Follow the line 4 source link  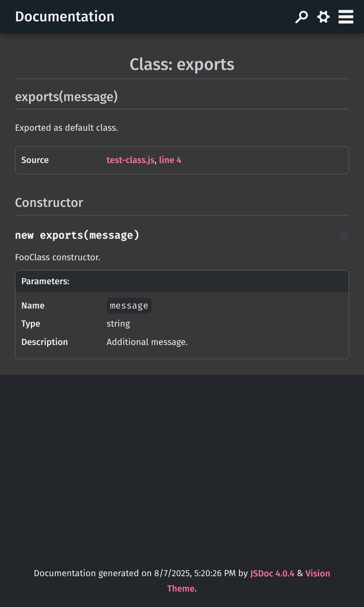pyautogui.click(x=170, y=160)
